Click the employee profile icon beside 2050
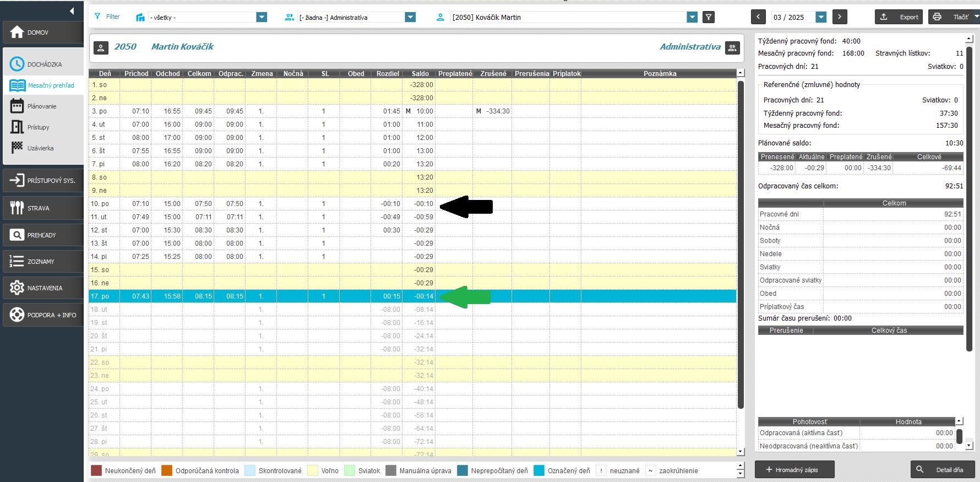Image resolution: width=980 pixels, height=482 pixels. tap(101, 48)
